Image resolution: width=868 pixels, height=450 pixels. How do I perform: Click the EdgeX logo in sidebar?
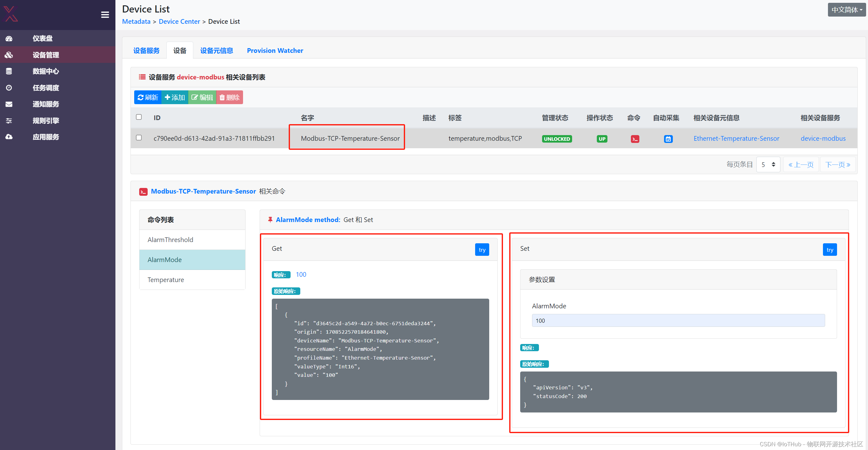click(x=10, y=14)
